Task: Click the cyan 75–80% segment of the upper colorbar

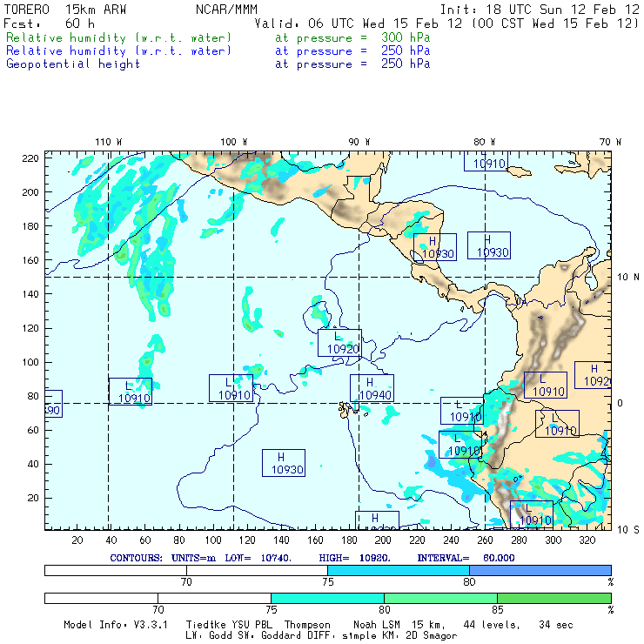Action: point(399,570)
